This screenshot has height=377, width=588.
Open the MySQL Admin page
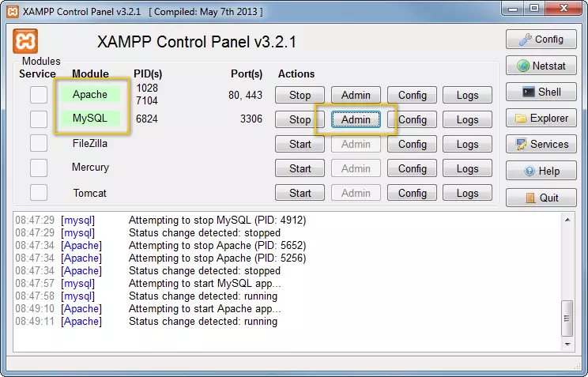(356, 119)
